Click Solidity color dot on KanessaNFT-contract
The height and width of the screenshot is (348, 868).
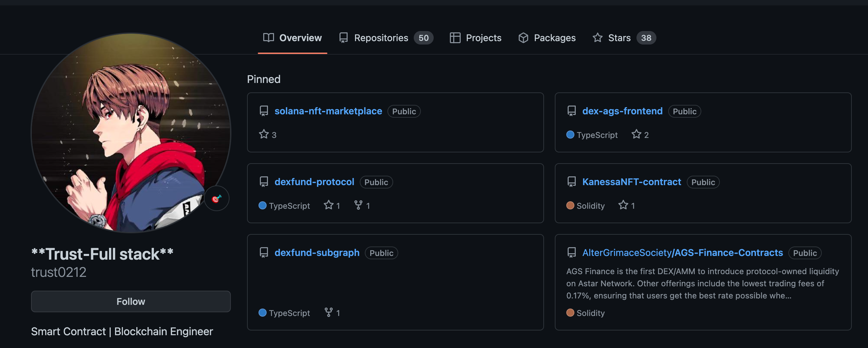tap(570, 205)
